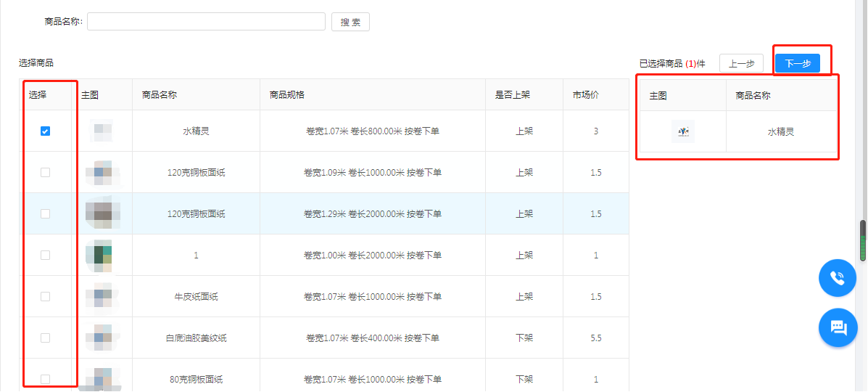Click the 80克铜板面纸 product main image

tap(102, 379)
